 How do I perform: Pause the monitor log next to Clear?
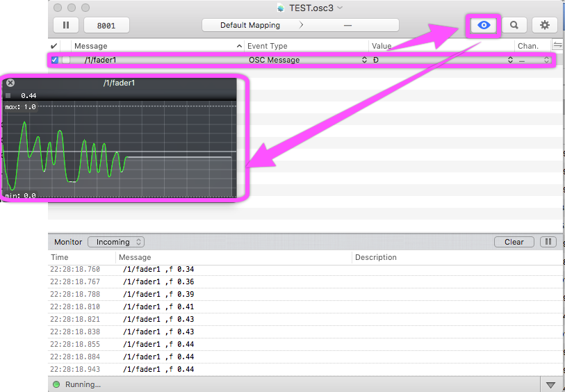(x=548, y=242)
